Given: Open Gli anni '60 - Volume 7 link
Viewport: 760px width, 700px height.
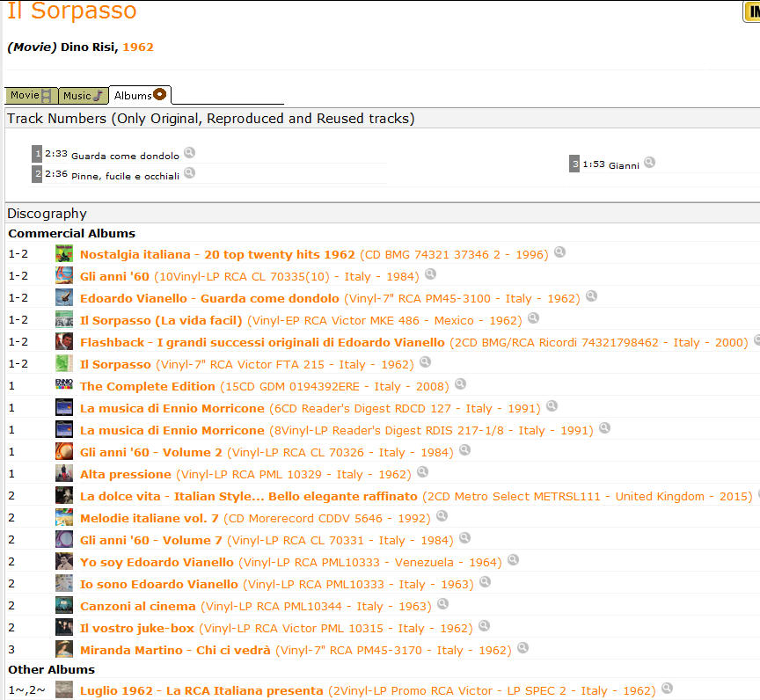Looking at the screenshot, I should point(267,541).
